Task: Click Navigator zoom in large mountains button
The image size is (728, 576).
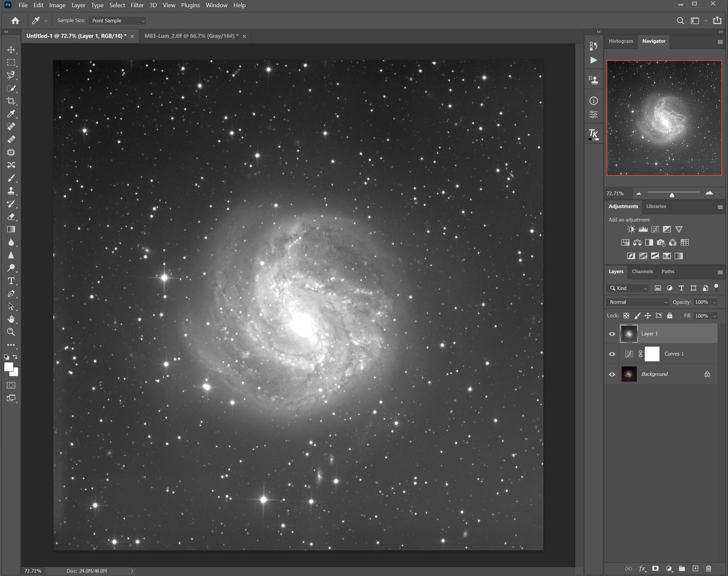Action: [x=709, y=193]
